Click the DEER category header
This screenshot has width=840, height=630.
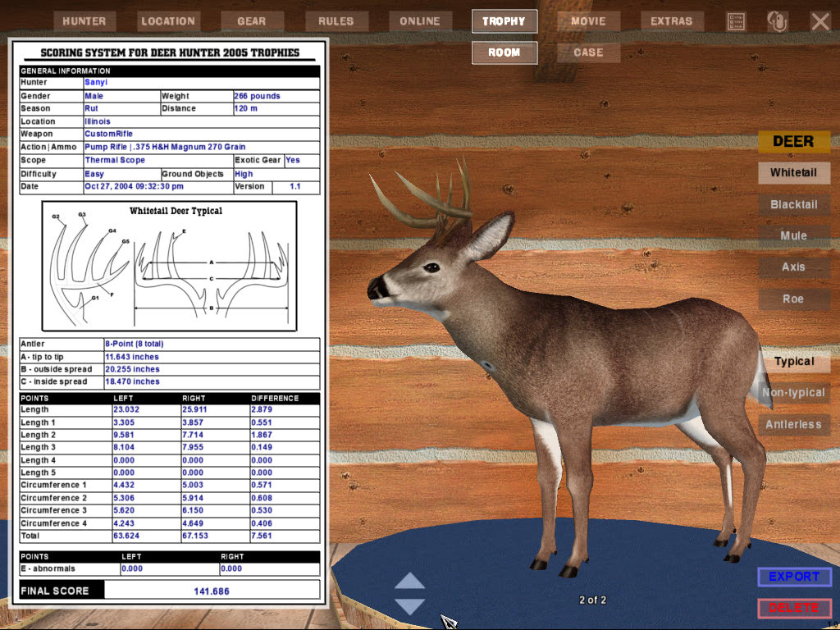793,141
